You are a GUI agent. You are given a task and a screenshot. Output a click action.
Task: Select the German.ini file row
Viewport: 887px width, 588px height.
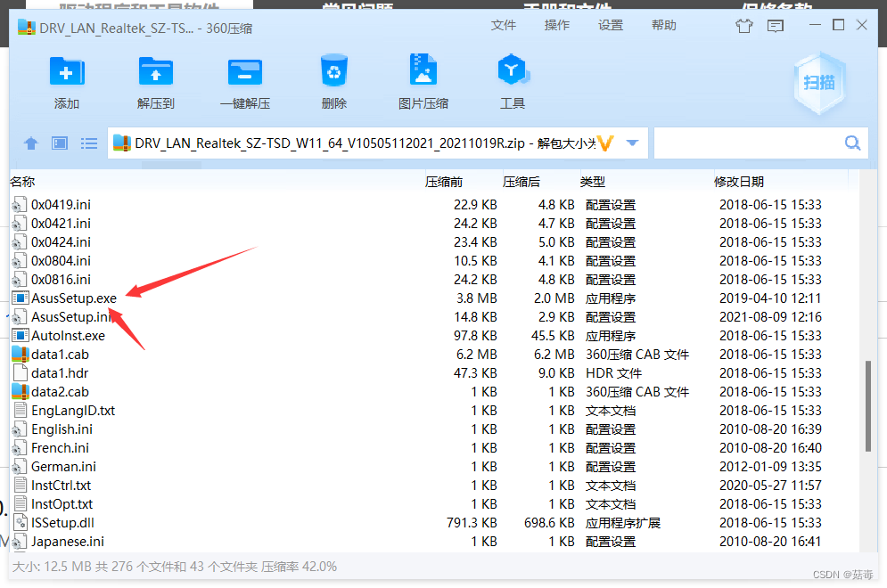432,467
